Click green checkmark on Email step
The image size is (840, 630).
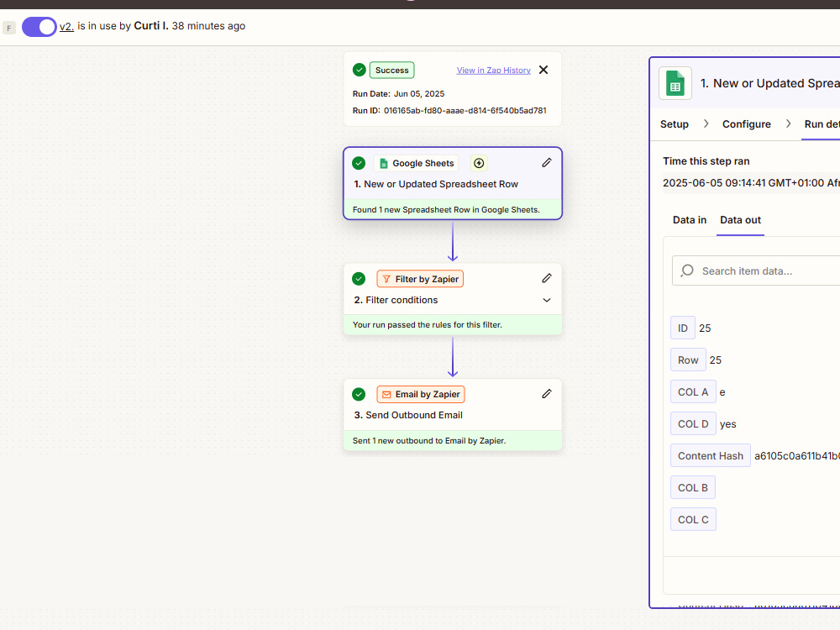359,394
